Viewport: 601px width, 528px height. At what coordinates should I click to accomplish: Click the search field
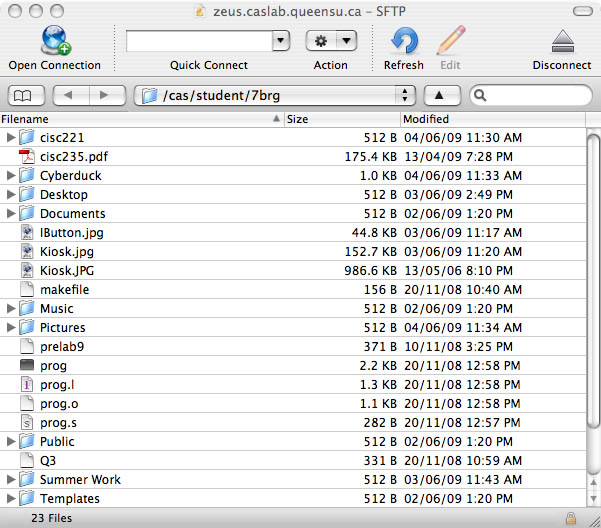pos(531,95)
